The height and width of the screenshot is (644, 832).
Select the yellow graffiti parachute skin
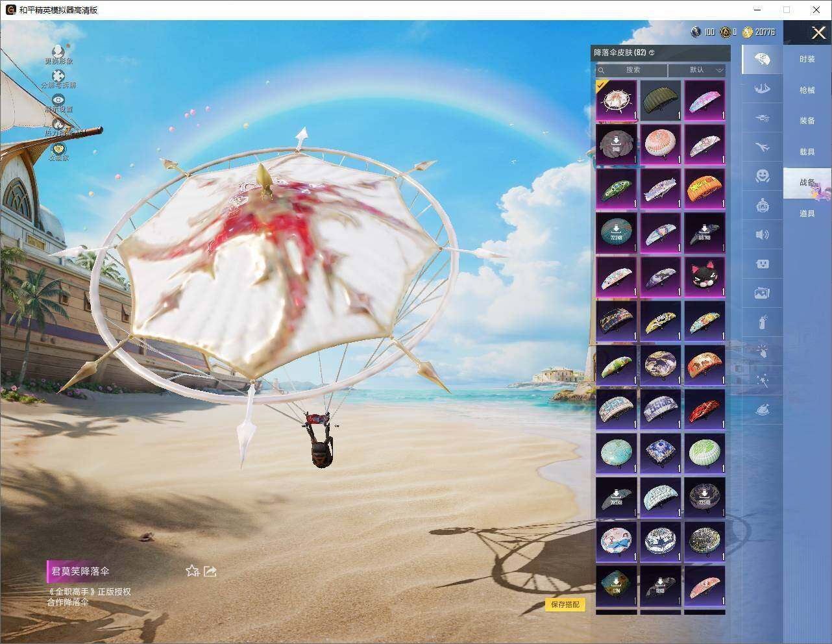pyautogui.click(x=661, y=321)
